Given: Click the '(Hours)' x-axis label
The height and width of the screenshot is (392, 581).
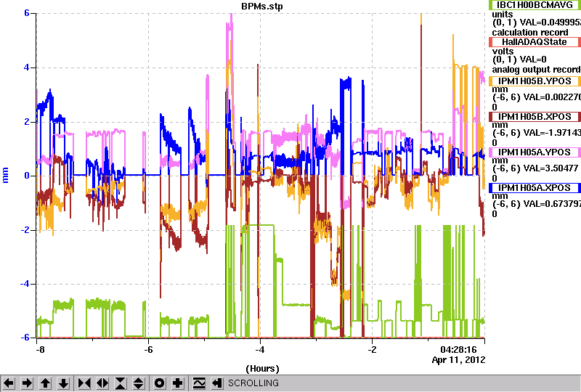Looking at the screenshot, I should [x=262, y=369].
